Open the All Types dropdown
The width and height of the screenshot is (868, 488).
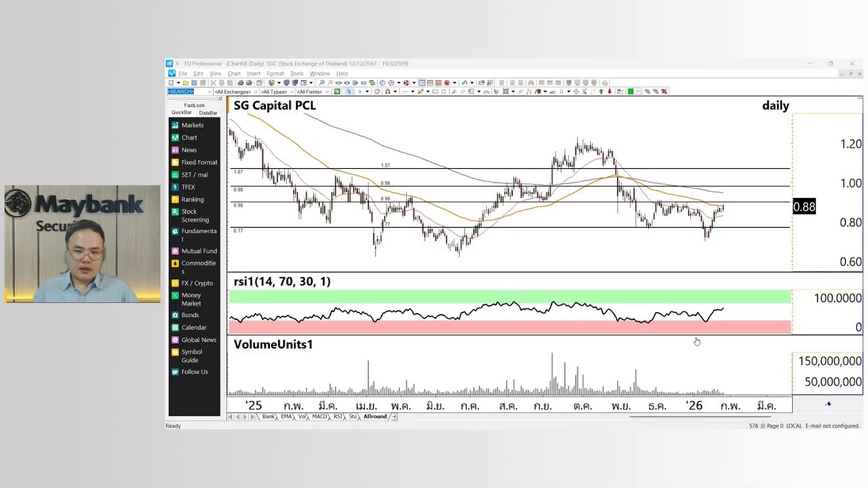[x=277, y=91]
